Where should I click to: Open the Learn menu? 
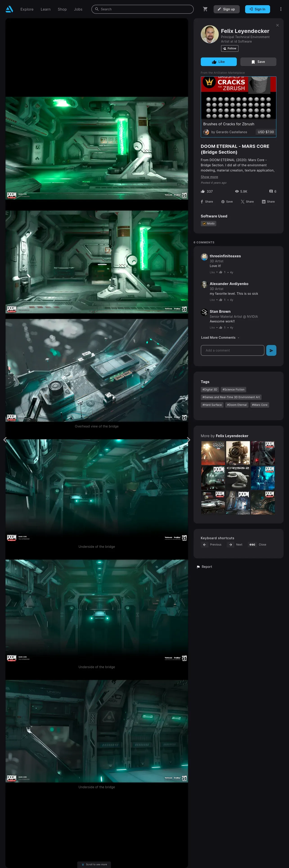45,9
